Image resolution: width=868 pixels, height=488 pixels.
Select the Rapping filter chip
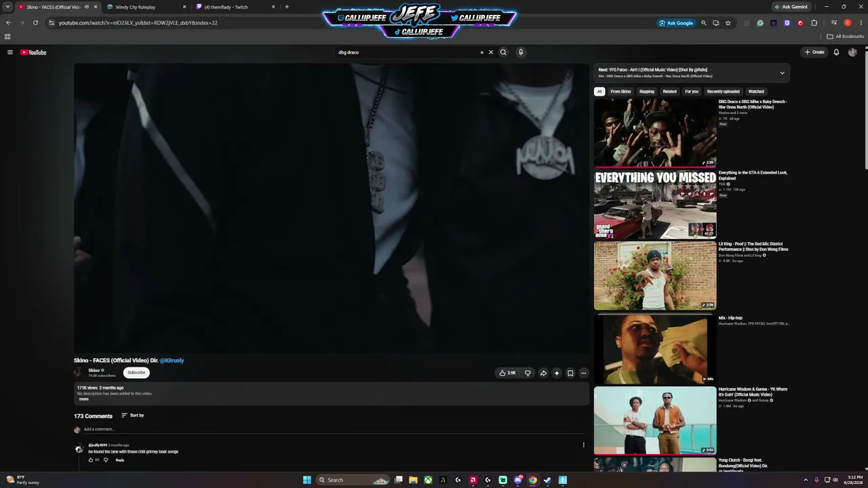point(647,91)
